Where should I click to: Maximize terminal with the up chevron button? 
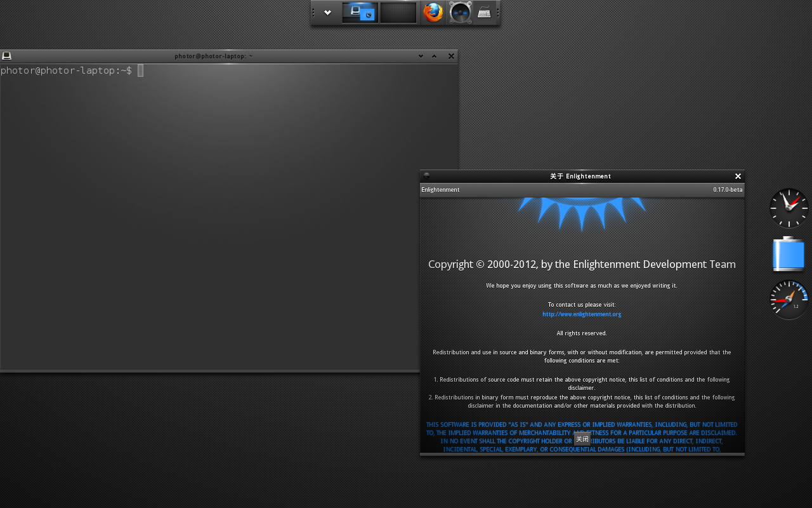tap(435, 56)
